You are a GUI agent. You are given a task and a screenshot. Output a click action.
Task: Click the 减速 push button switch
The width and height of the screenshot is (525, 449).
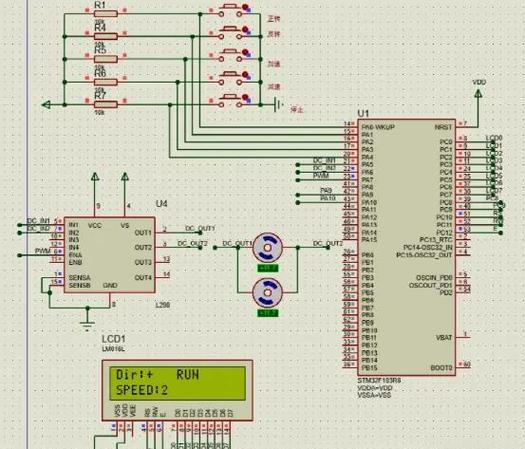pyautogui.click(x=230, y=78)
